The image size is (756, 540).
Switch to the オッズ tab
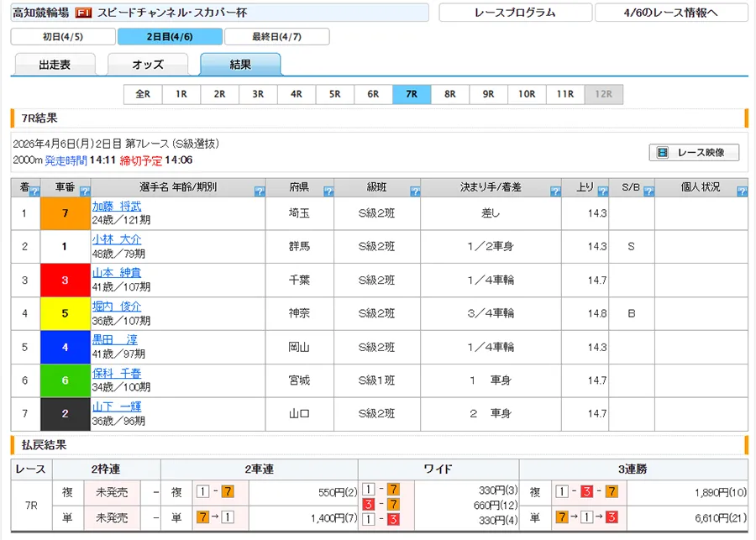pyautogui.click(x=148, y=65)
